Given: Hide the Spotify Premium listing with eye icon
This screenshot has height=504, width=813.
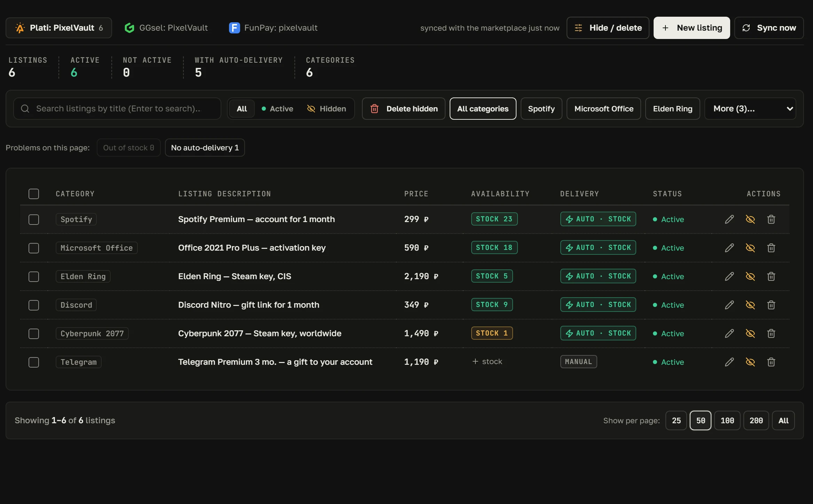Looking at the screenshot, I should pyautogui.click(x=750, y=219).
